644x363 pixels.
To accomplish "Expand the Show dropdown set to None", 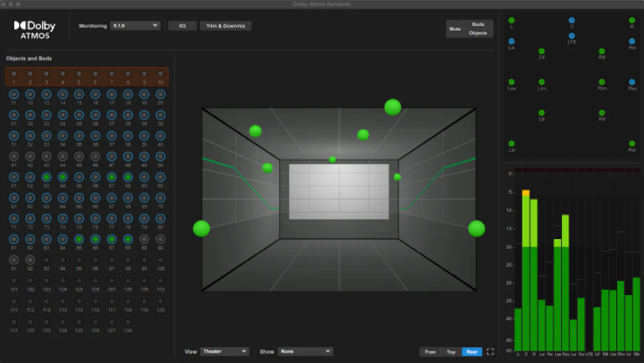I will tap(305, 352).
